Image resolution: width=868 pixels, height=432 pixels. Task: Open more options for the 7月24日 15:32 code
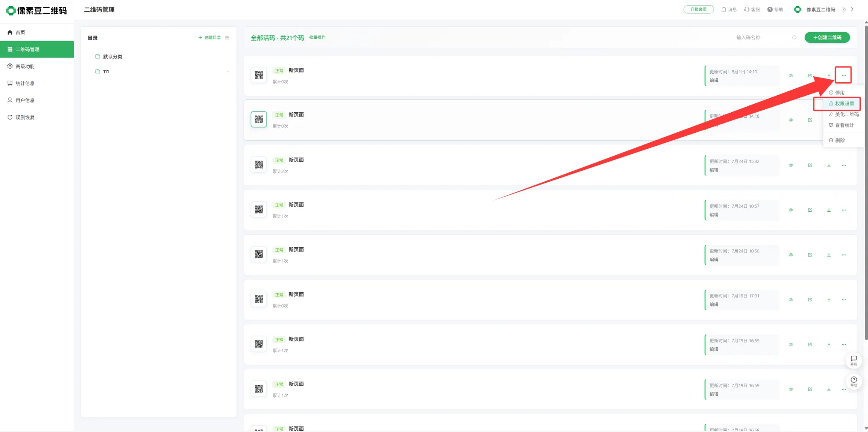[844, 166]
